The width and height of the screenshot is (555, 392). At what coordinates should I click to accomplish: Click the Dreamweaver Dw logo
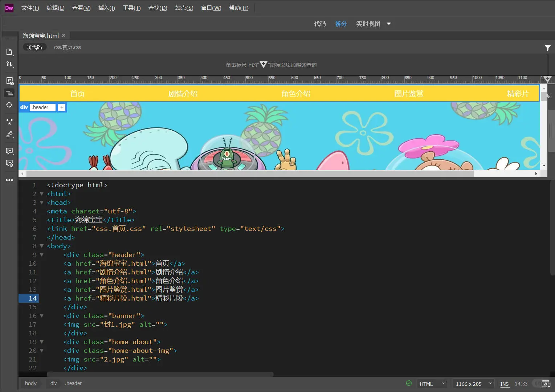tap(9, 8)
